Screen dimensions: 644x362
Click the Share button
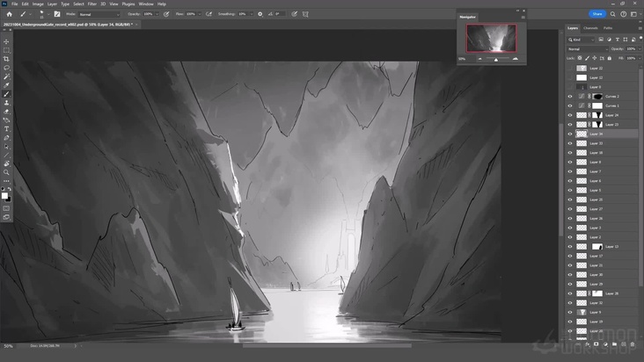point(597,14)
